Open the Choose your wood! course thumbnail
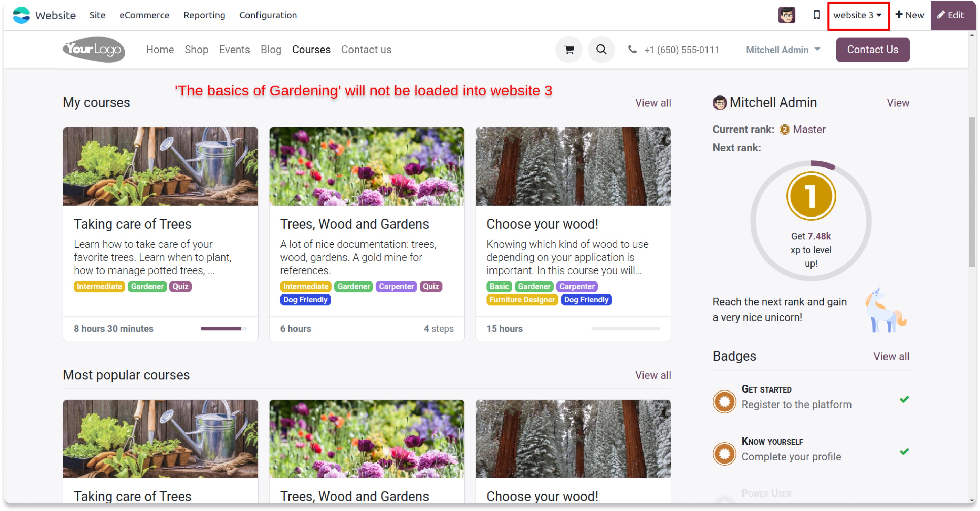 tap(573, 167)
